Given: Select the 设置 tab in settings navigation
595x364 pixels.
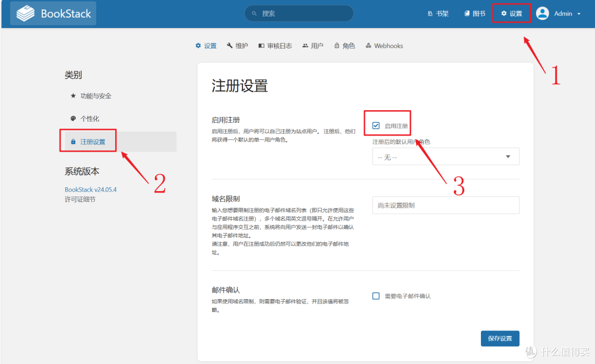Looking at the screenshot, I should (206, 46).
